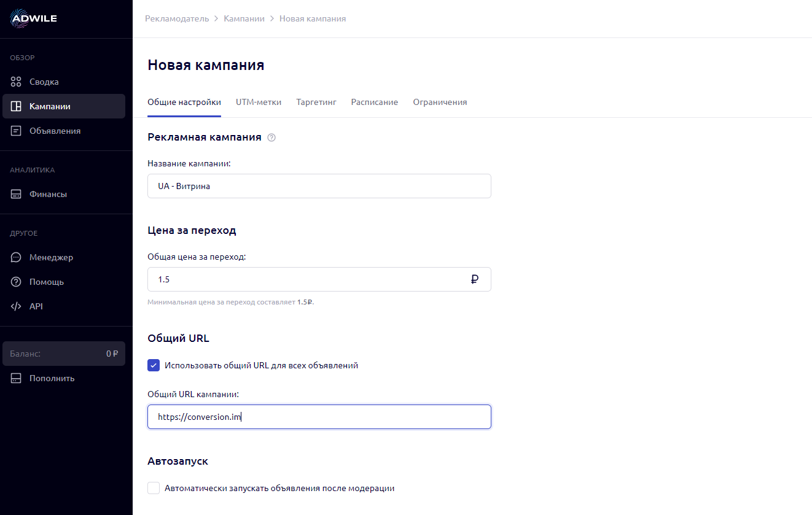
Task: Click Кампании breadcrumb link
Action: 244,19
